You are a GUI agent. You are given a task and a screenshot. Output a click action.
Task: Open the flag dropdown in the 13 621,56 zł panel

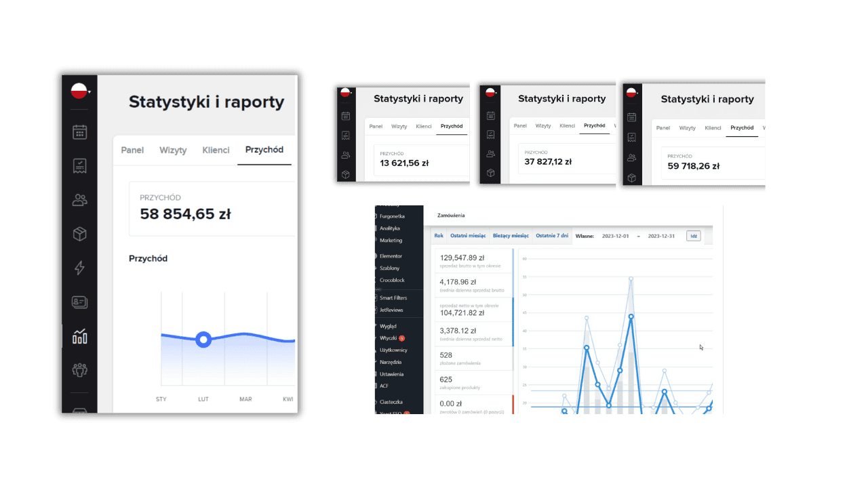click(346, 93)
